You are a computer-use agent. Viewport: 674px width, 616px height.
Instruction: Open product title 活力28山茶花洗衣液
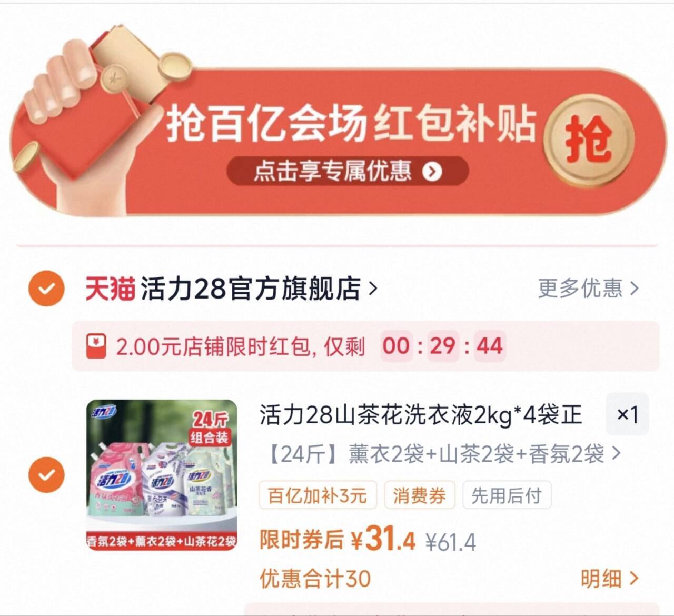(420, 415)
